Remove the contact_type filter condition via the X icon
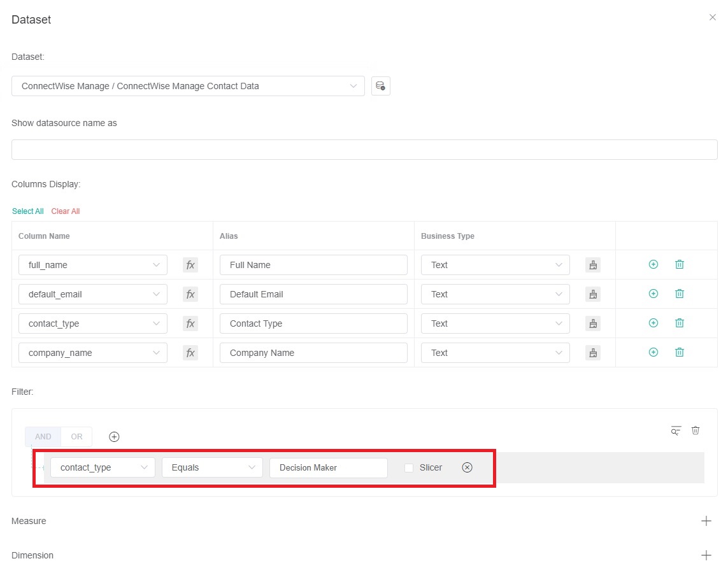This screenshot has height=575, width=728. 467,467
